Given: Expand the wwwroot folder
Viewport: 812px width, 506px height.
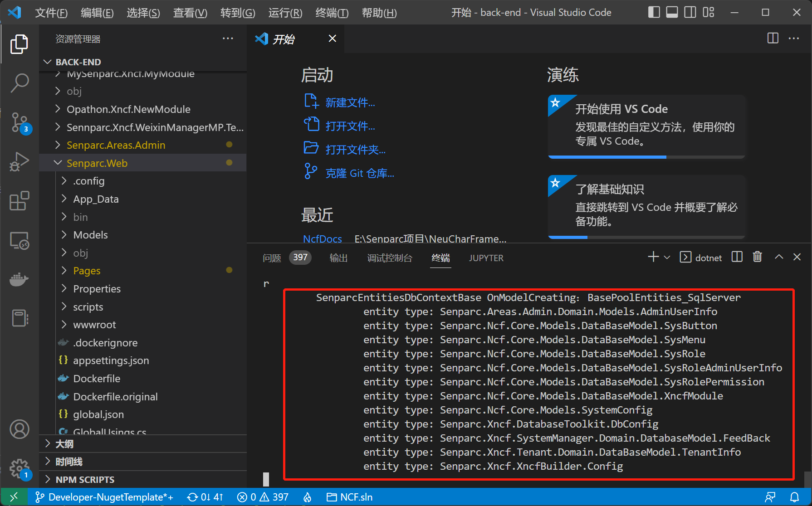Looking at the screenshot, I should (x=142, y=325).
